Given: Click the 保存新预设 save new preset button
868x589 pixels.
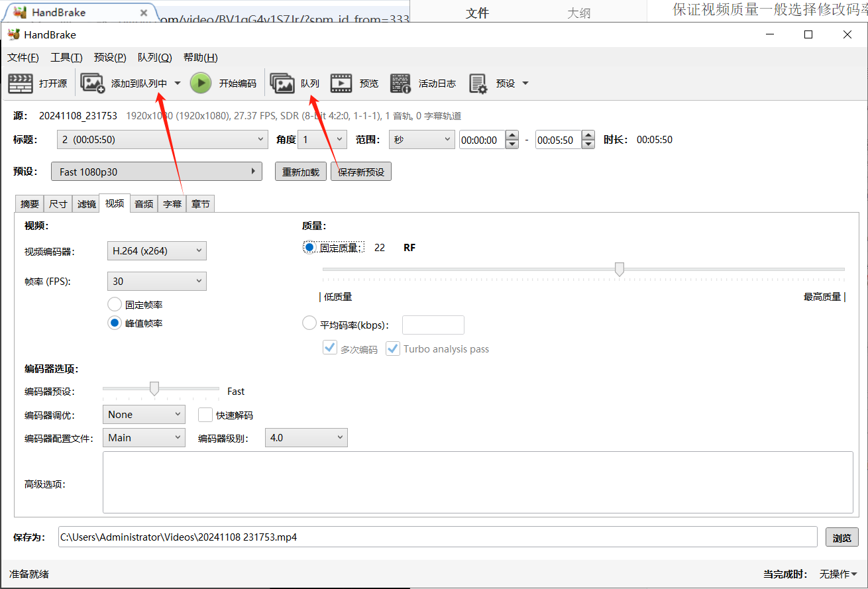Looking at the screenshot, I should (x=361, y=172).
